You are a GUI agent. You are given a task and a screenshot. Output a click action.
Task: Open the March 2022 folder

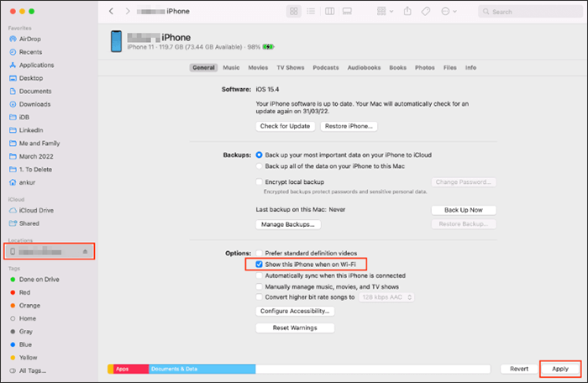coord(36,156)
